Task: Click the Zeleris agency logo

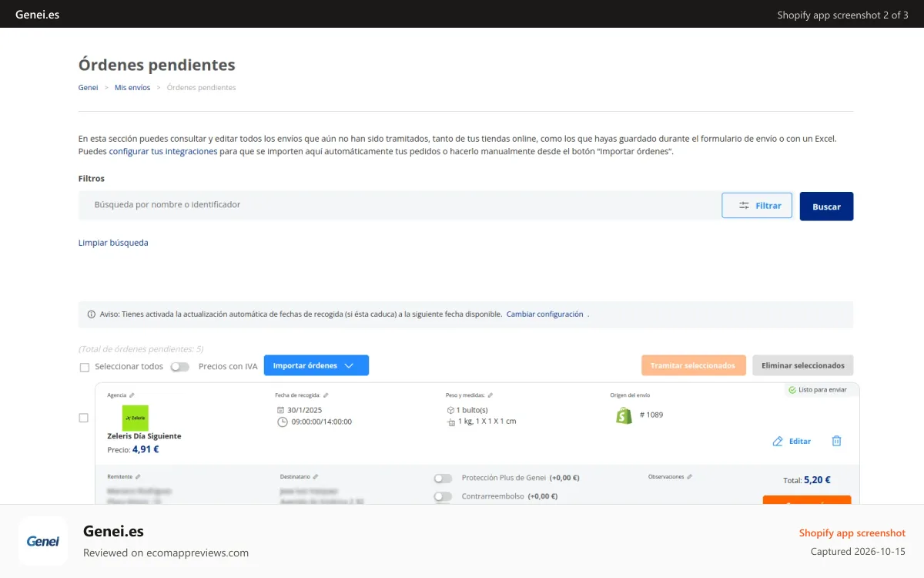Action: click(136, 418)
